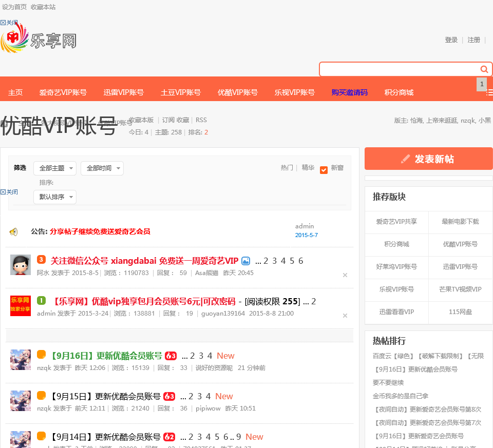This screenshot has width=493, height=448.
Task: Click the 乐享网 site logo
Action: (x=39, y=39)
